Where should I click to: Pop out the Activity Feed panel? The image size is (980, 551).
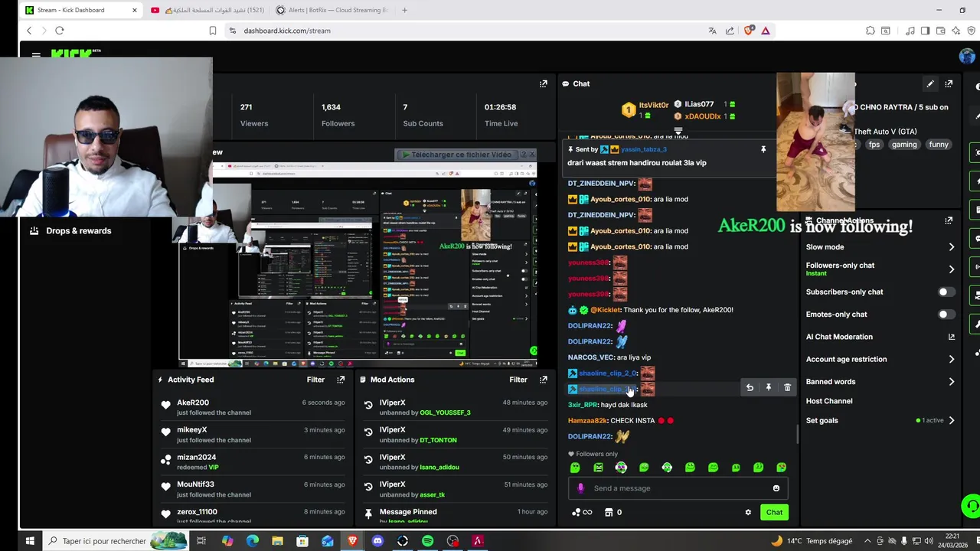coord(341,380)
